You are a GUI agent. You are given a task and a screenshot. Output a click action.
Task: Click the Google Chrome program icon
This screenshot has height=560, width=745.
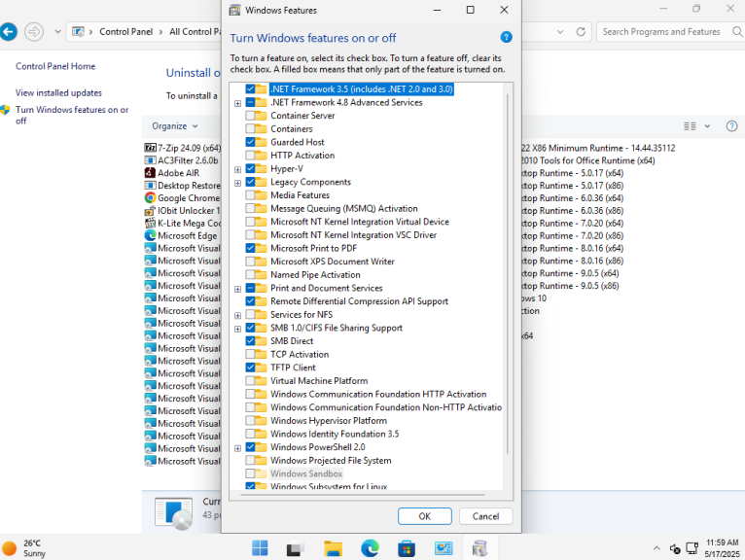(150, 197)
